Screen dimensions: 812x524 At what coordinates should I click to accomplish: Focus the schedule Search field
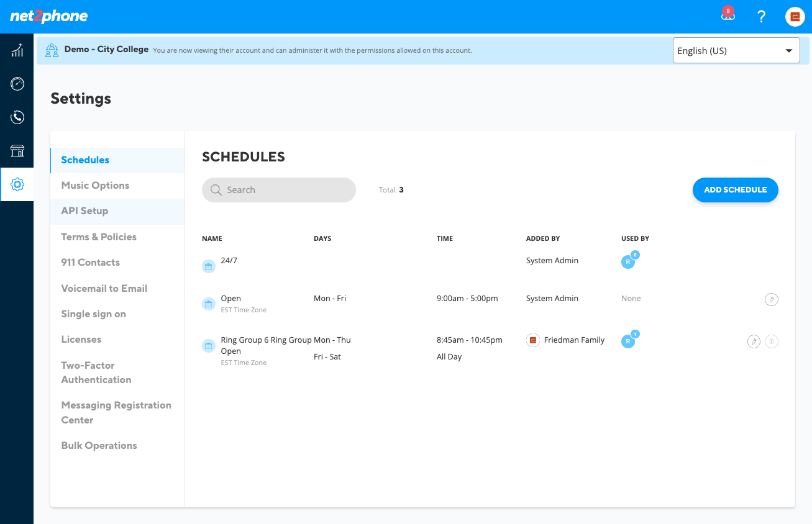[279, 190]
